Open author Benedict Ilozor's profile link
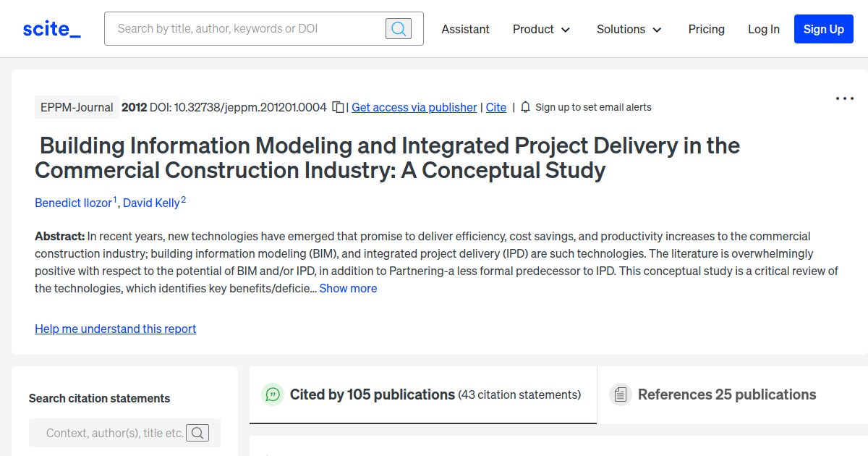868x456 pixels. coord(73,203)
